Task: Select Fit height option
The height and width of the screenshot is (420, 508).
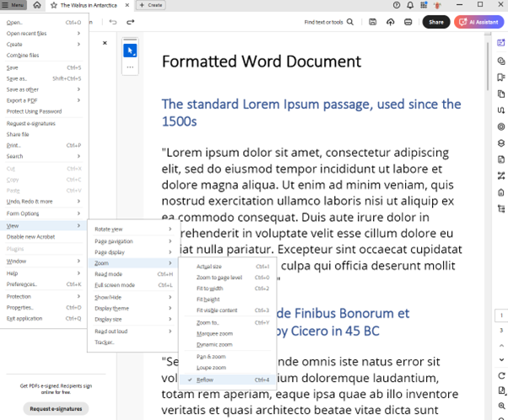Action: pos(228,299)
